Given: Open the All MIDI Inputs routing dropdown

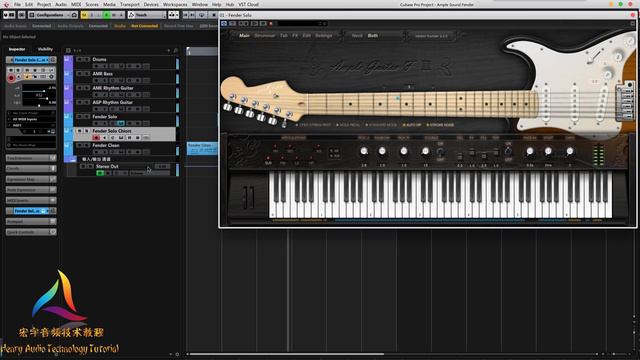Looking at the screenshot, I should pyautogui.click(x=31, y=119).
